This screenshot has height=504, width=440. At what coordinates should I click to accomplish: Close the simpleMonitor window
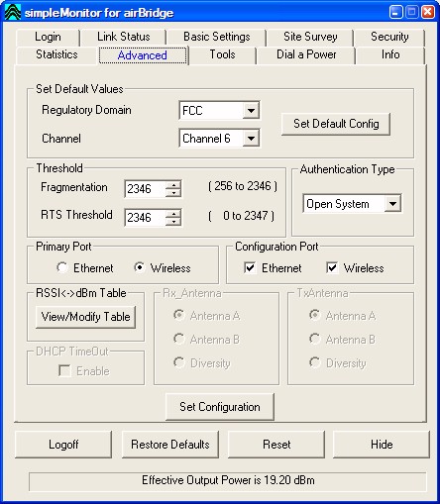point(428,12)
